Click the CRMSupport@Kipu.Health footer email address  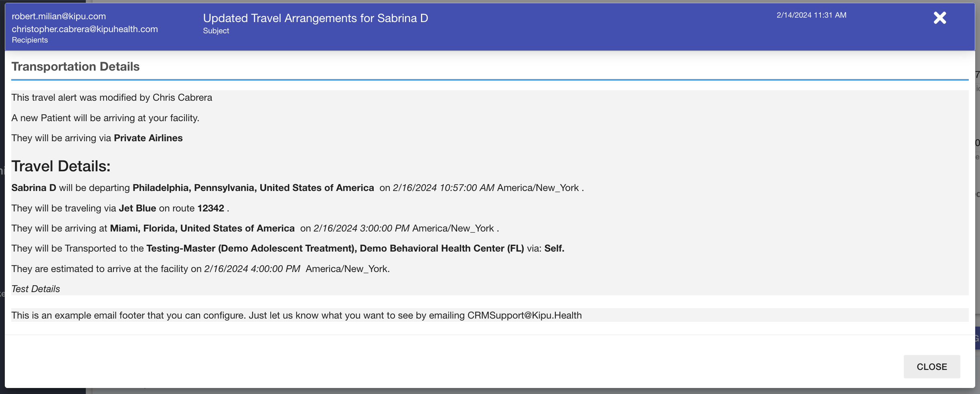(524, 315)
